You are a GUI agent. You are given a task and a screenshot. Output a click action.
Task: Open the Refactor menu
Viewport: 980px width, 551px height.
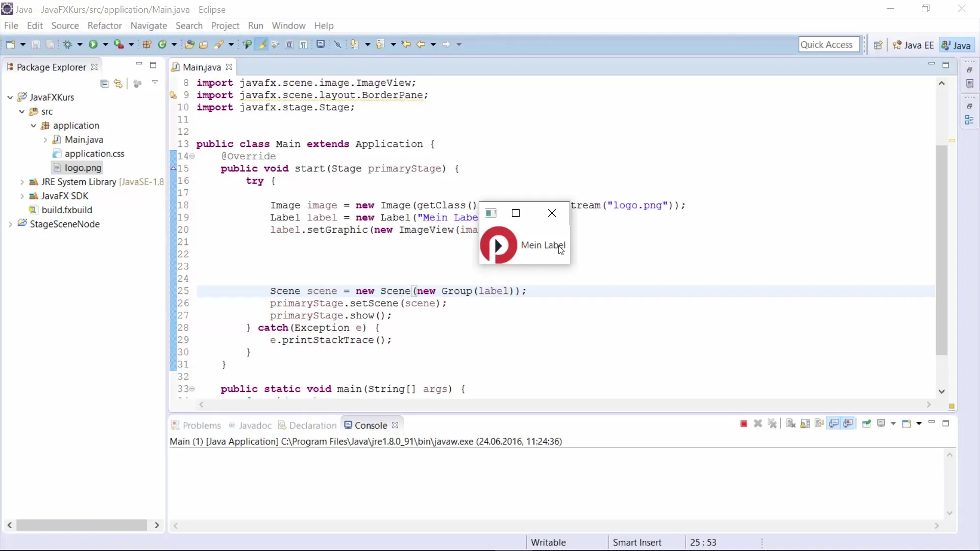click(104, 26)
